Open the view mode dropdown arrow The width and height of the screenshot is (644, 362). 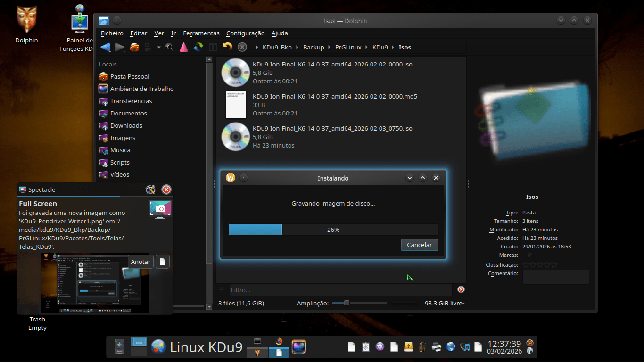(159, 47)
